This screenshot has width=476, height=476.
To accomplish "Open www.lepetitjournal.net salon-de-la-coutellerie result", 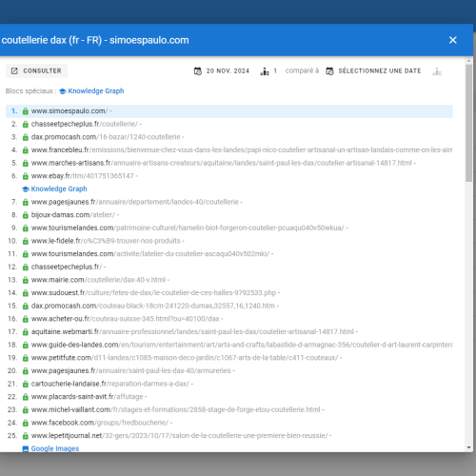I will pyautogui.click(x=179, y=436).
